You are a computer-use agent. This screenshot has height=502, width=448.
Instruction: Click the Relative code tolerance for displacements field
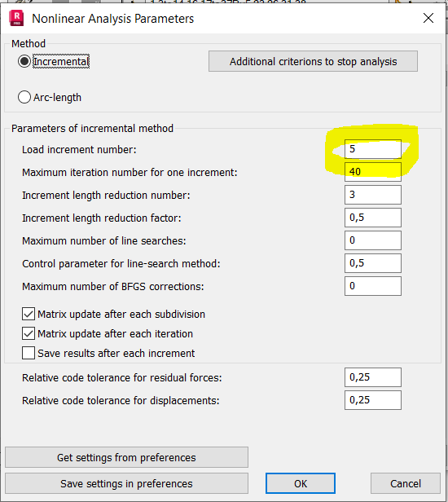tap(373, 400)
